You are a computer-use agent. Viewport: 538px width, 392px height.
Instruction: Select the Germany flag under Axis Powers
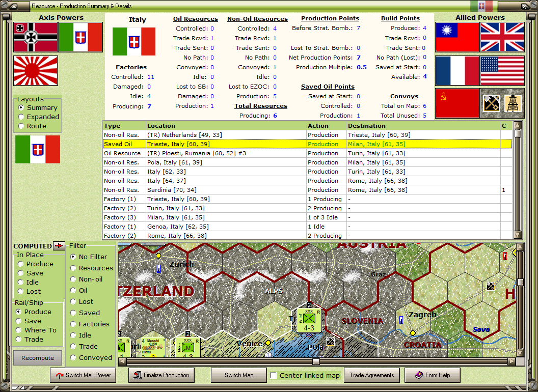(36, 37)
